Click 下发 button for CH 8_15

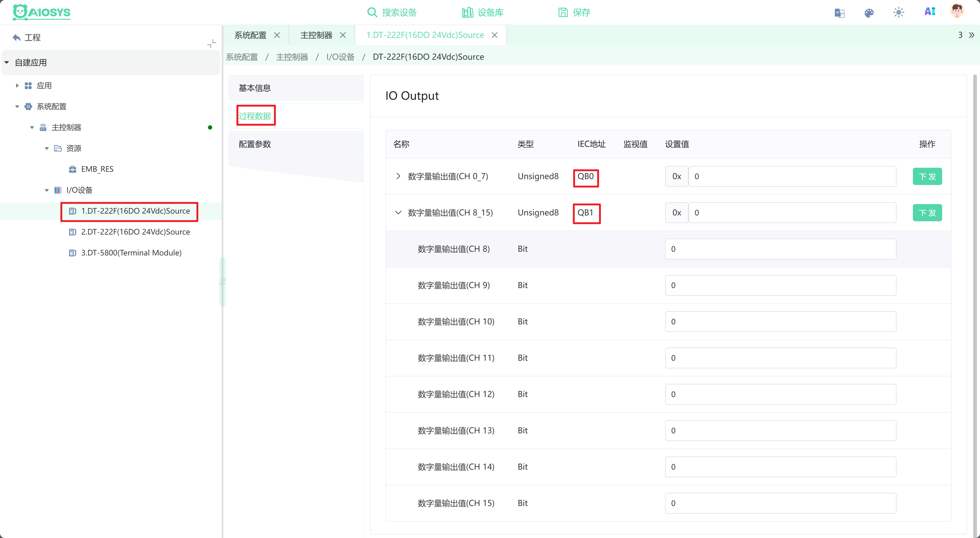pos(927,213)
